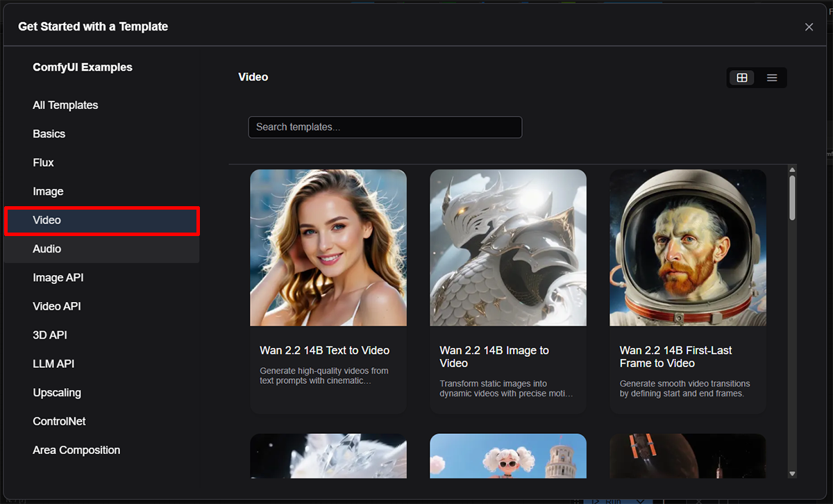Select the Flux category
The height and width of the screenshot is (504, 833).
101,162
